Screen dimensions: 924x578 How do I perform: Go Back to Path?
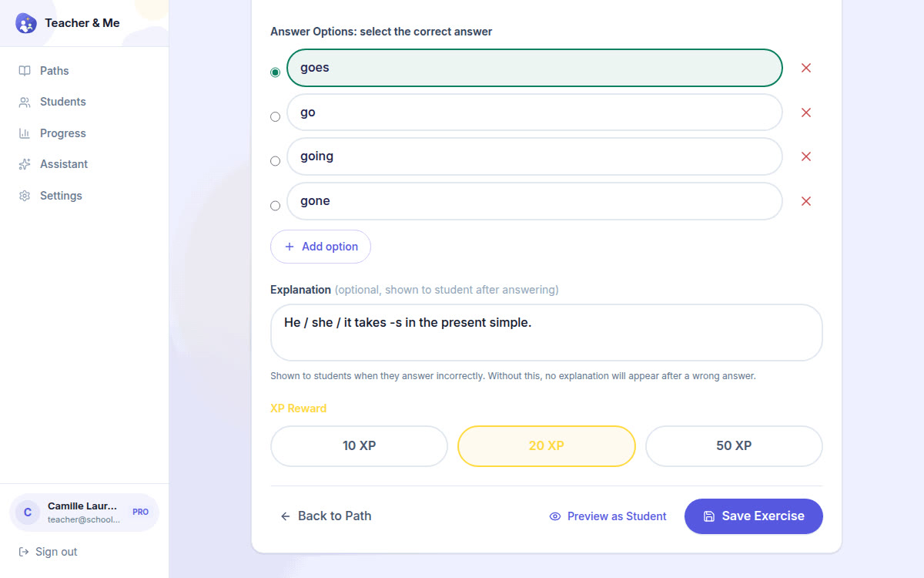pos(326,516)
